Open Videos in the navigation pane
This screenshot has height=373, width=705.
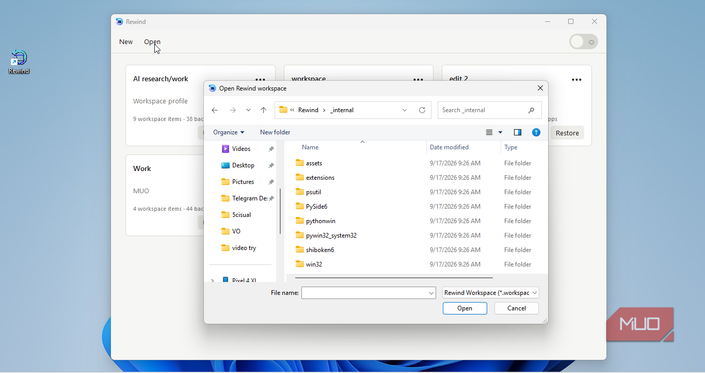click(x=241, y=149)
